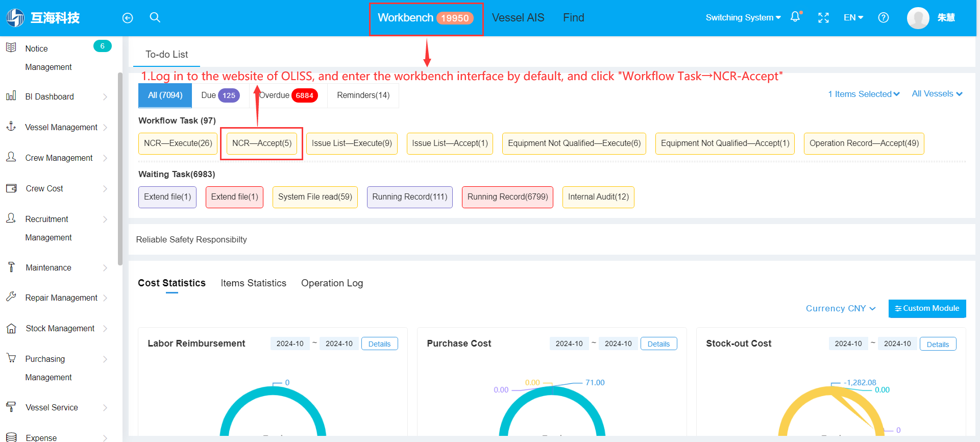
Task: Open the Switching System dropdown
Action: (743, 17)
